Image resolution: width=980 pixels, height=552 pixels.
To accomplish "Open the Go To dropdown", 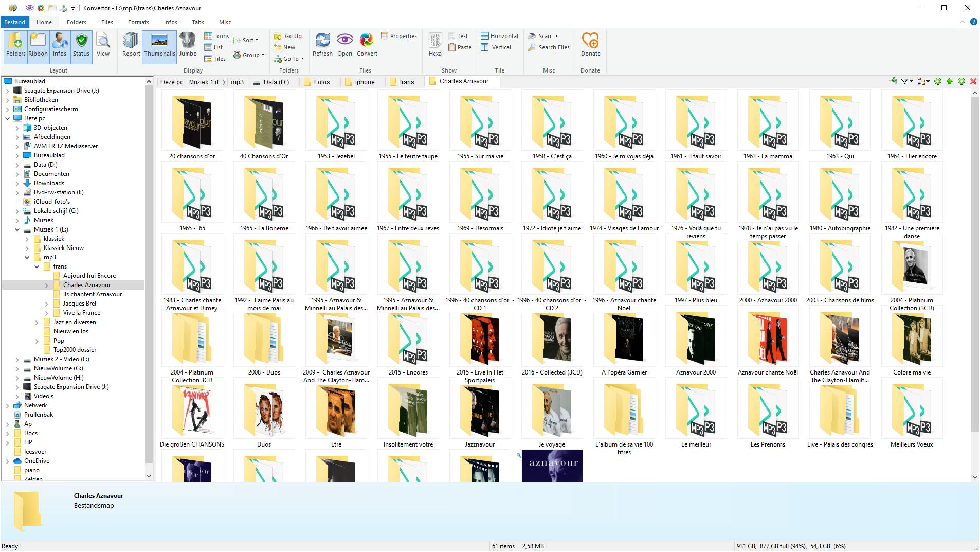I will [x=289, y=59].
